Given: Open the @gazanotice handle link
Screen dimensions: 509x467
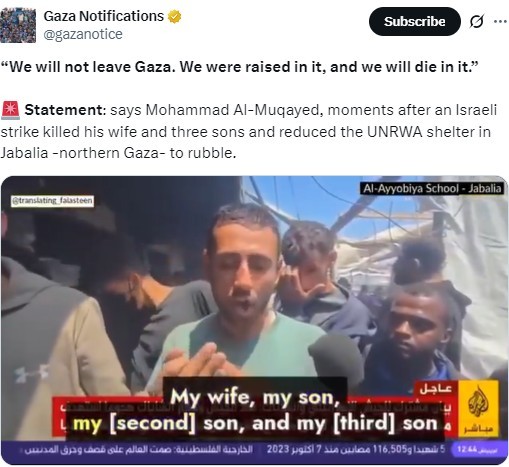Looking at the screenshot, I should coord(83,34).
